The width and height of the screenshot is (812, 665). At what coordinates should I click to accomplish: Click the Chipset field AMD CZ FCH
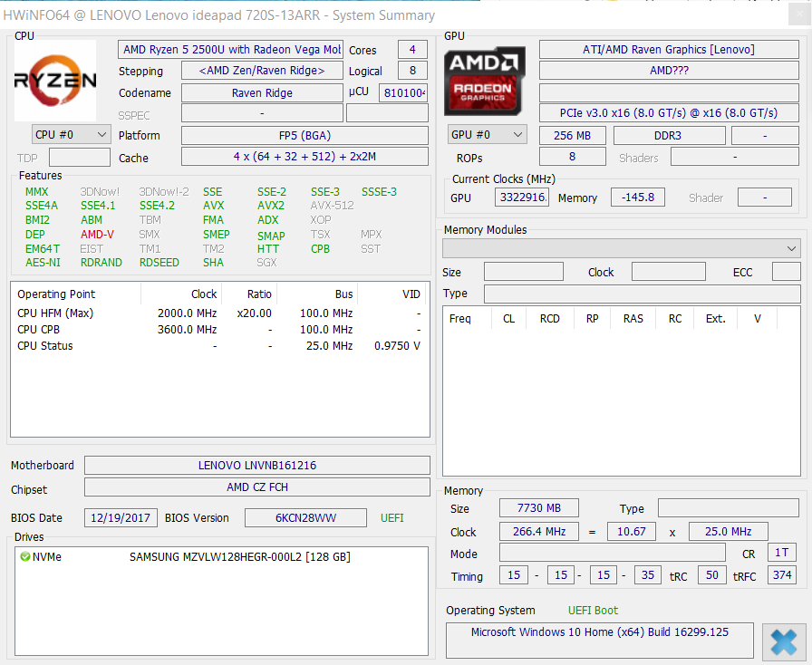tap(257, 487)
